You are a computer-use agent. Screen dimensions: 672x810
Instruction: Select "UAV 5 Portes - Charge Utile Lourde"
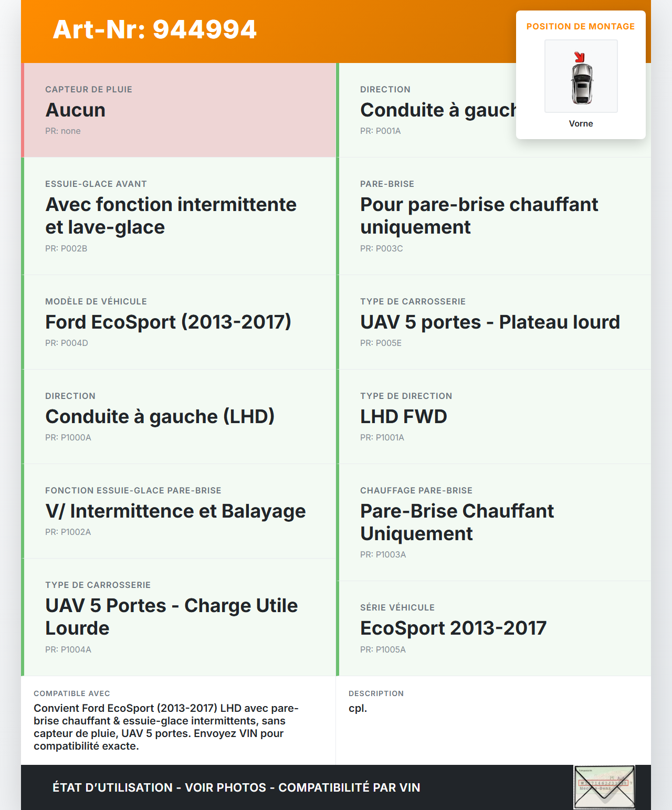[171, 617]
